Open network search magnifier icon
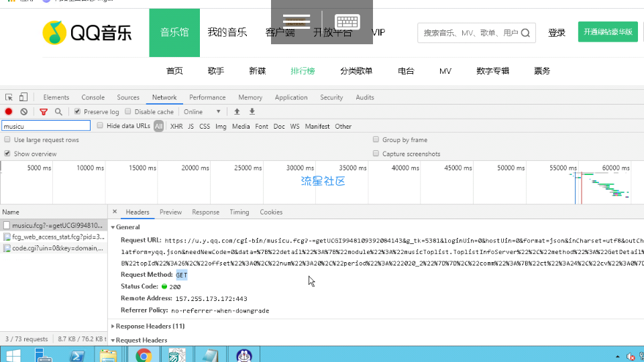644x362 pixels. coord(59,112)
